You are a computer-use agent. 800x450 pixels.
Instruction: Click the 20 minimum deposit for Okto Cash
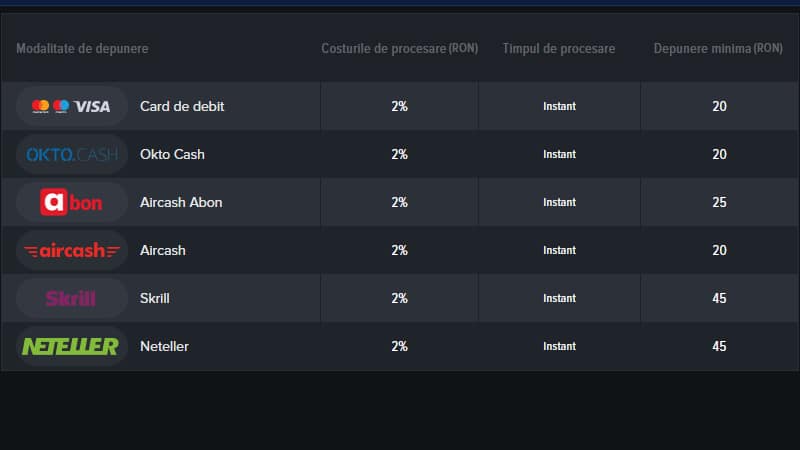pos(719,154)
